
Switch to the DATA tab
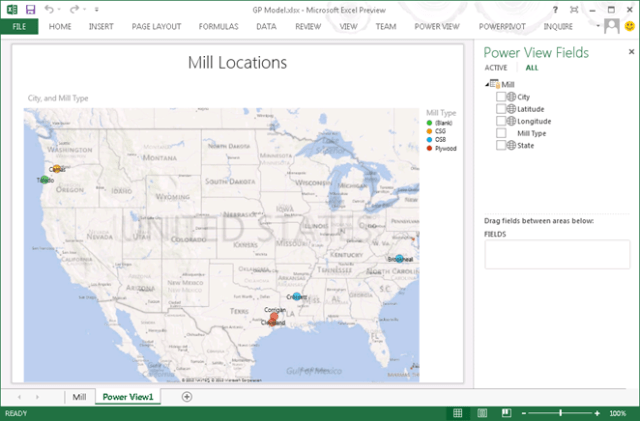click(267, 27)
